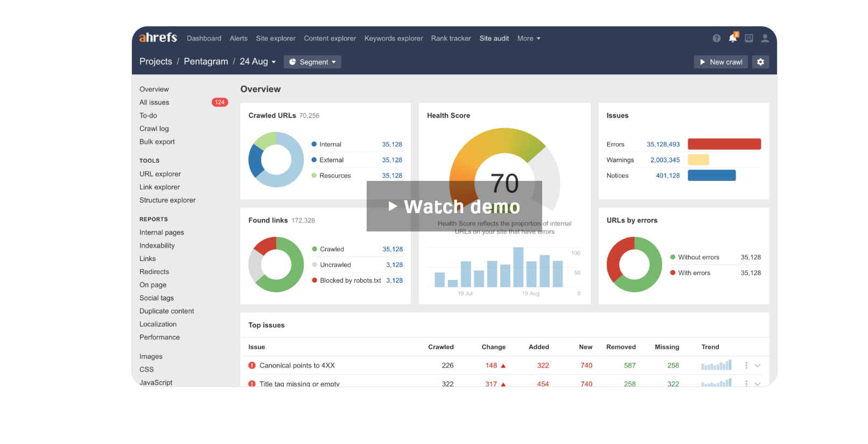The height and width of the screenshot is (444, 868).
Task: Click the Internal URLs count 35,128
Action: (x=392, y=144)
